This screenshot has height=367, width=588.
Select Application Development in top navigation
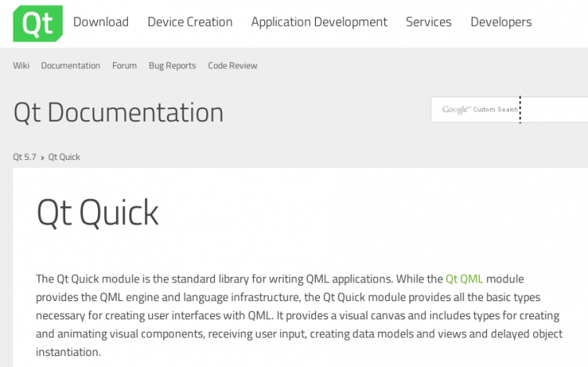319,22
